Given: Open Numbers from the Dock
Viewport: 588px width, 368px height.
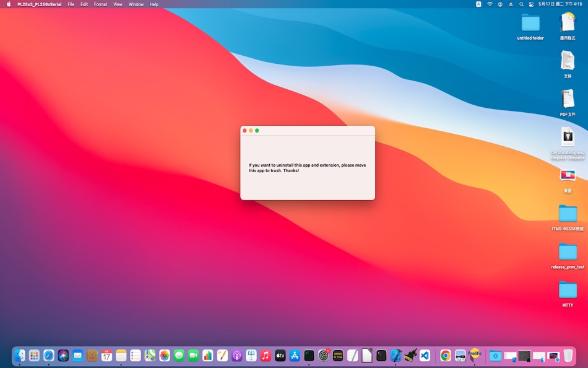Looking at the screenshot, I should [208, 355].
